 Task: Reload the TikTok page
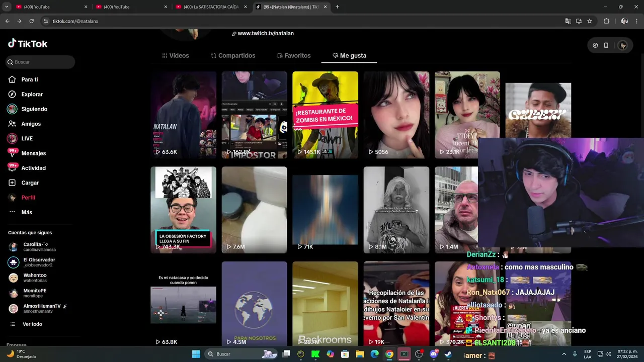pos(31,21)
